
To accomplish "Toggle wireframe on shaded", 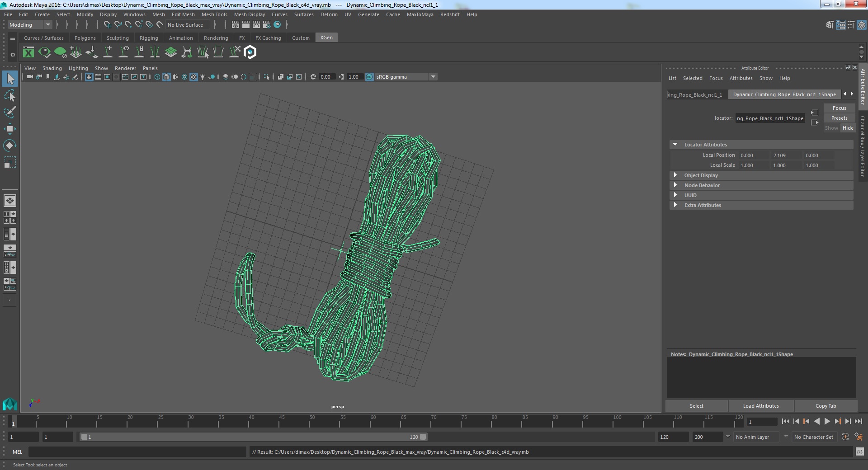I will pyautogui.click(x=184, y=77).
